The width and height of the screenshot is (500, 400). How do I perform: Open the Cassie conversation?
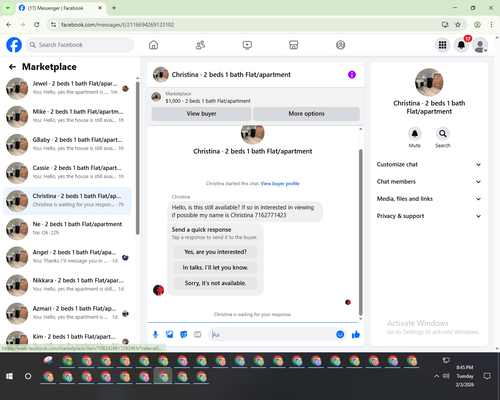[x=68, y=173]
